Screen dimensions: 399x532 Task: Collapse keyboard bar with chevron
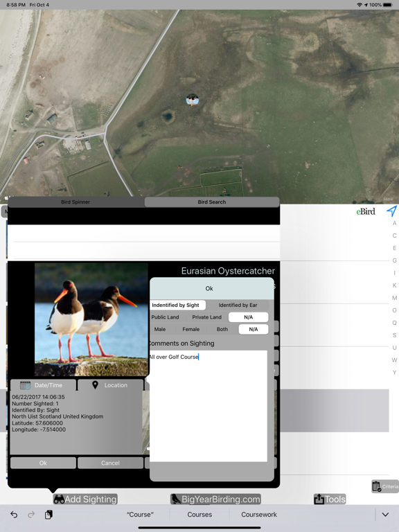point(385,515)
